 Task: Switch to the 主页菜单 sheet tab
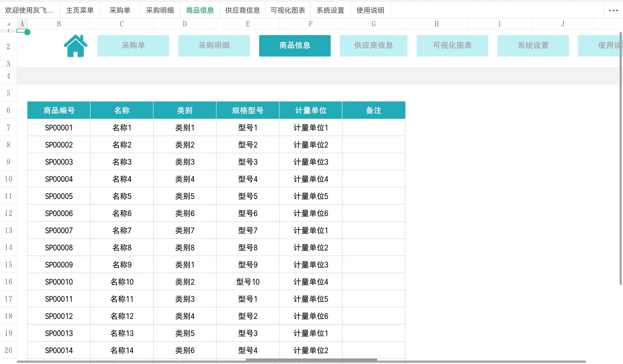pos(80,10)
